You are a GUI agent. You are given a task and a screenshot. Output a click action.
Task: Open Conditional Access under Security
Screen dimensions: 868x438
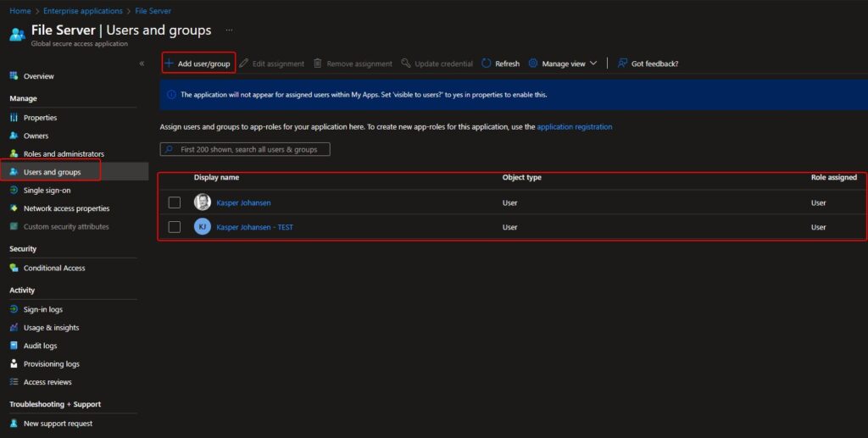point(54,269)
